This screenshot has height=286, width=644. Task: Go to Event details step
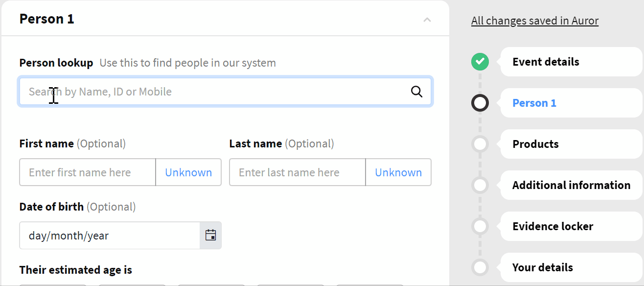tap(546, 62)
